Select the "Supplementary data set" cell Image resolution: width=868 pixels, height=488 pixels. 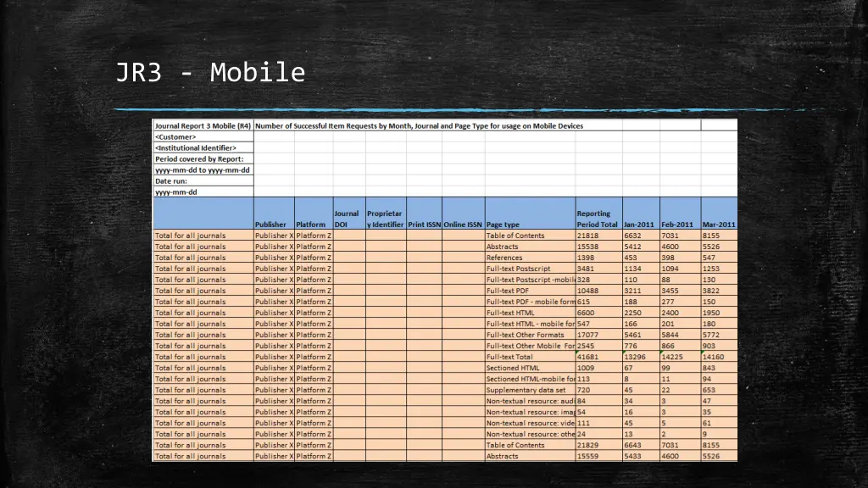(x=530, y=390)
